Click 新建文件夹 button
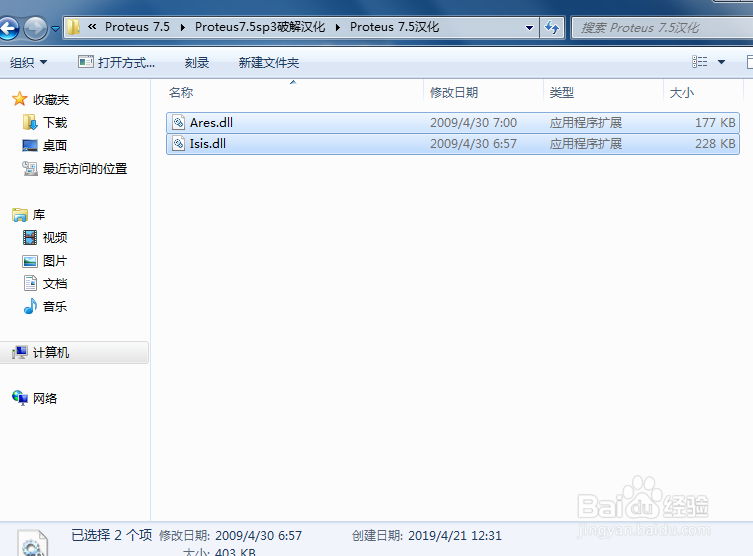The width and height of the screenshot is (753, 556). click(268, 62)
